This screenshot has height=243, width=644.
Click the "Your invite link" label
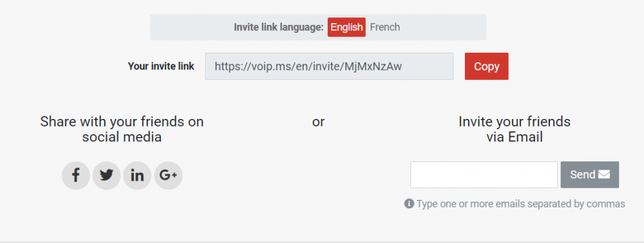161,66
